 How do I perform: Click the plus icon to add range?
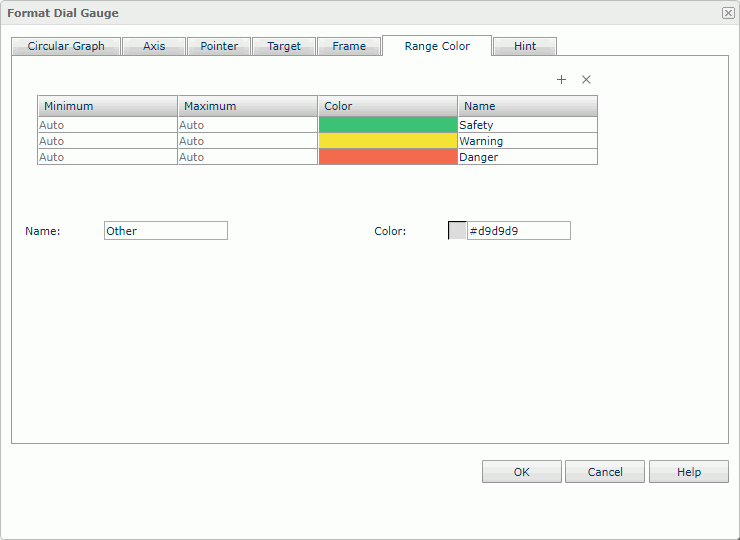pos(561,80)
